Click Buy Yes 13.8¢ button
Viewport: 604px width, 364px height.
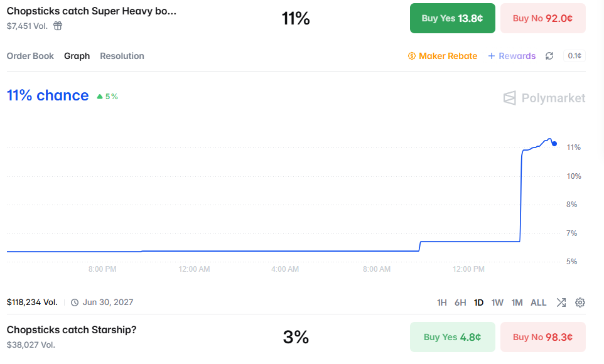click(453, 18)
